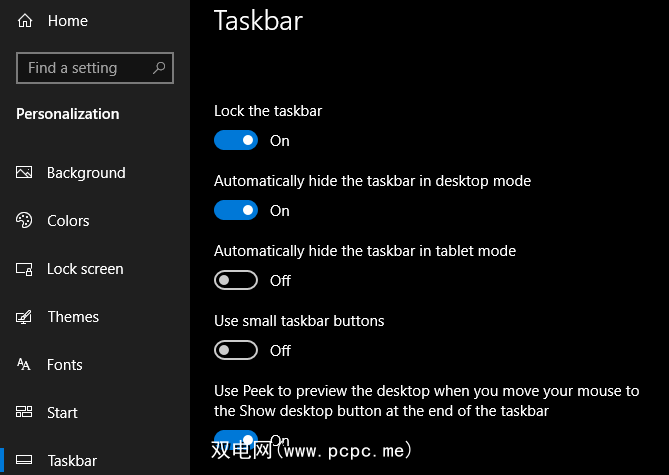The width and height of the screenshot is (669, 475).
Task: Open the Background settings page
Action: coord(86,173)
